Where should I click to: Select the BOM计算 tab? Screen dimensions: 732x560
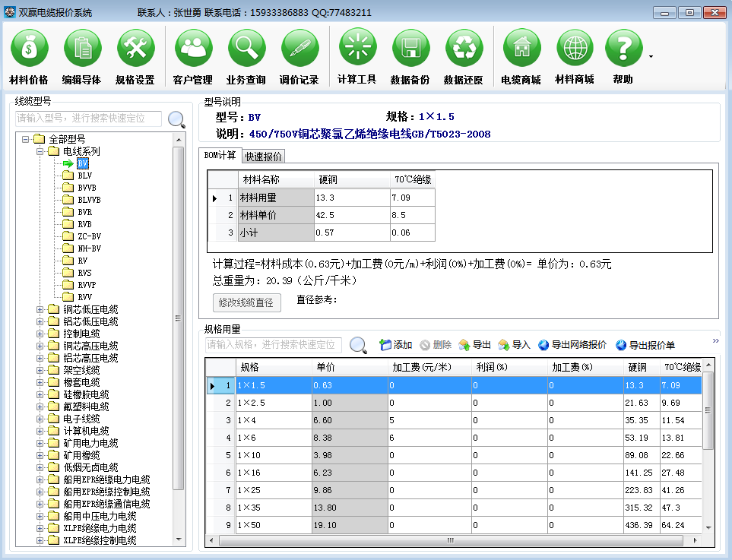(x=220, y=155)
